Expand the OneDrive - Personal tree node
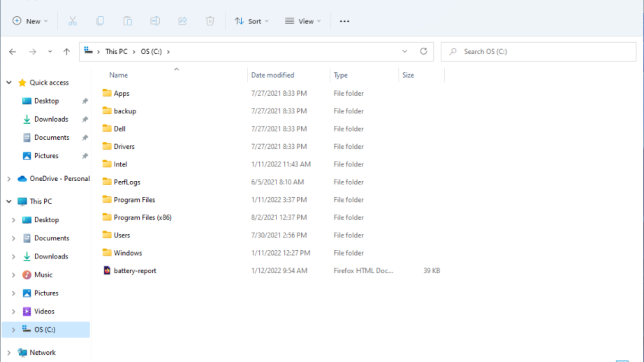The image size is (644, 362). click(9, 179)
